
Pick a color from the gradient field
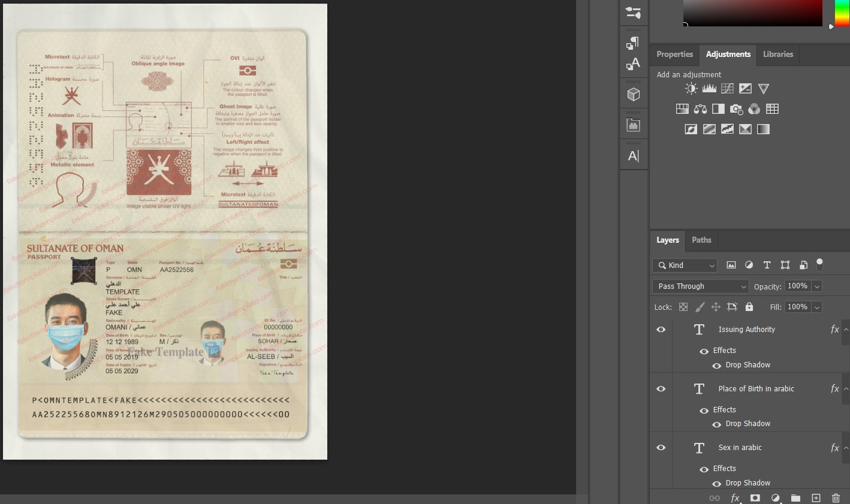pyautogui.click(x=753, y=13)
